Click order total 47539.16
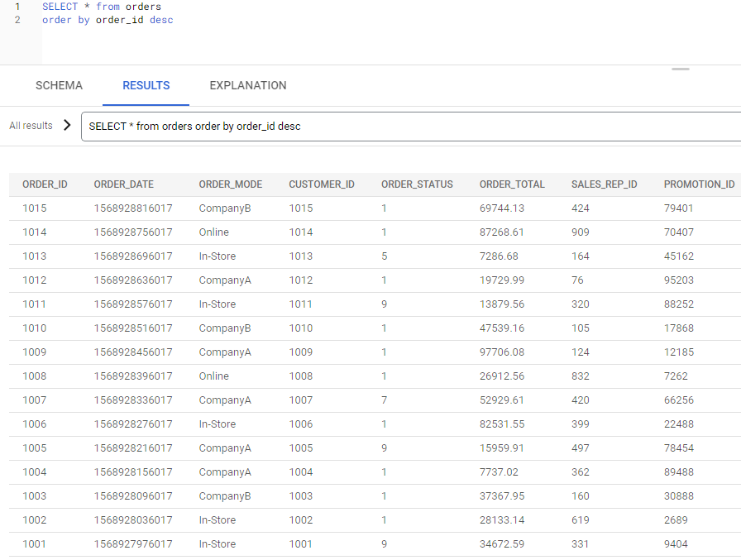This screenshot has width=741, height=560. point(502,328)
